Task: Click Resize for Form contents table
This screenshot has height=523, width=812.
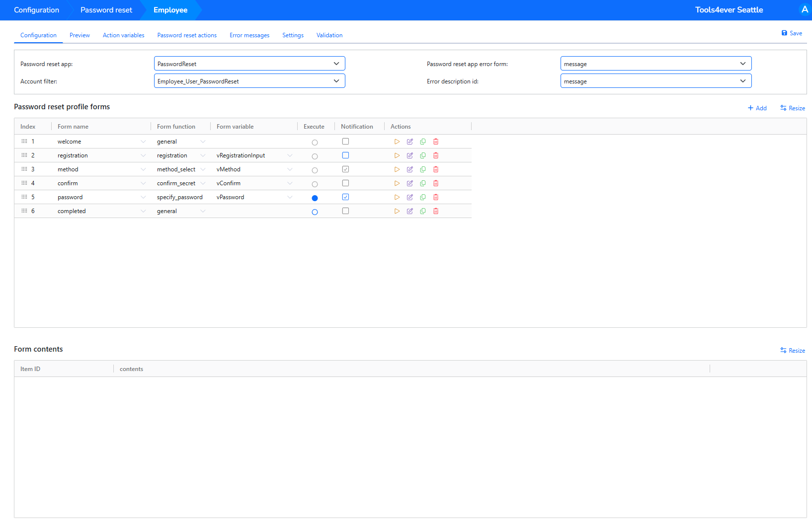Action: coord(793,351)
